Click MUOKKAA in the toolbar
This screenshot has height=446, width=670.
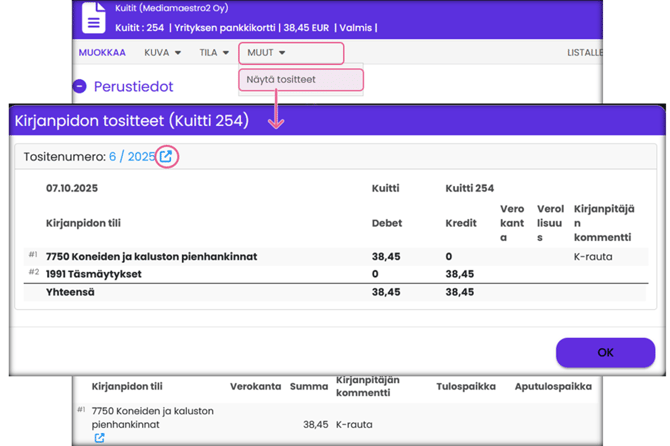click(102, 53)
